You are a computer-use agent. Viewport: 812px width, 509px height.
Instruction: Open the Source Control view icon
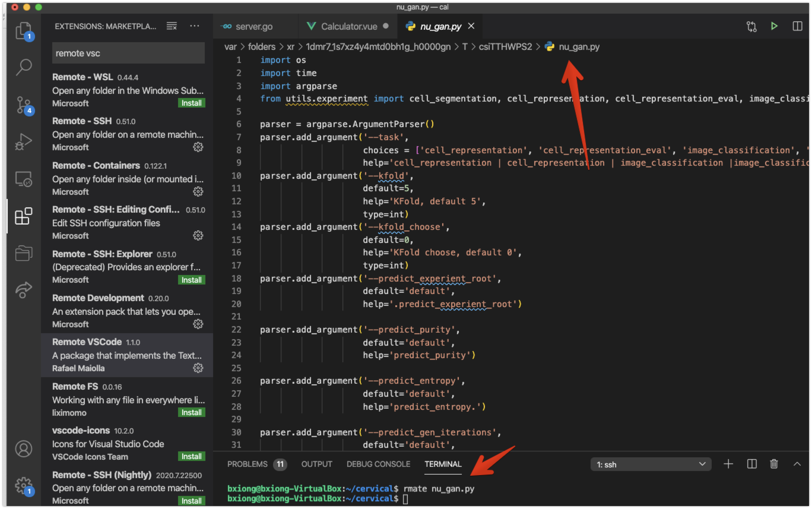(x=23, y=105)
